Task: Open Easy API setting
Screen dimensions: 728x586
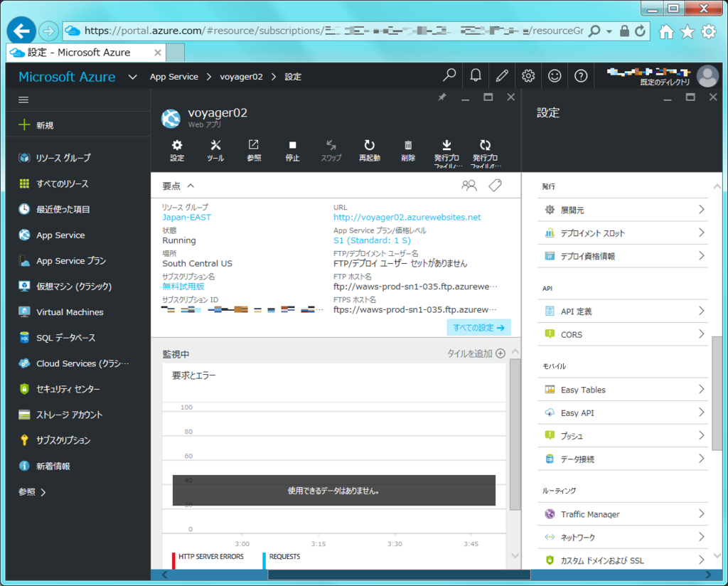Action: (623, 412)
